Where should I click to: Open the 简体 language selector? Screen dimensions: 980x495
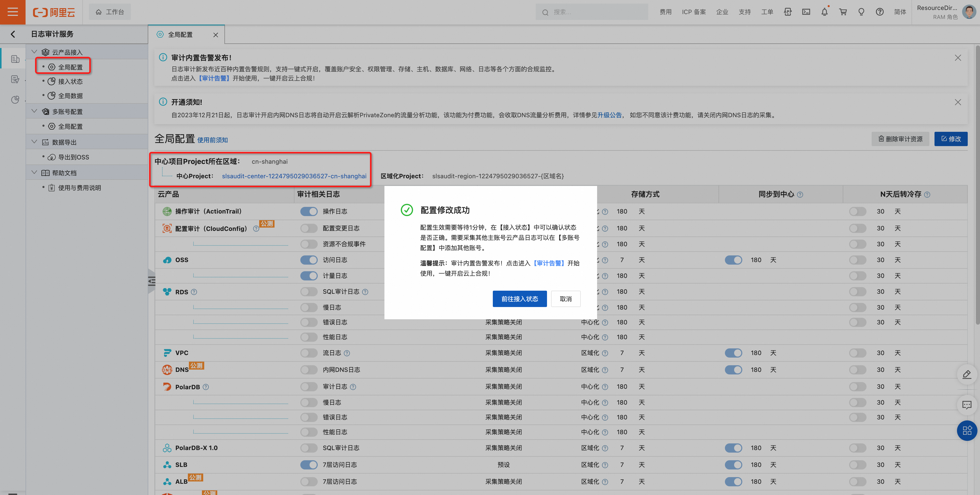click(900, 12)
